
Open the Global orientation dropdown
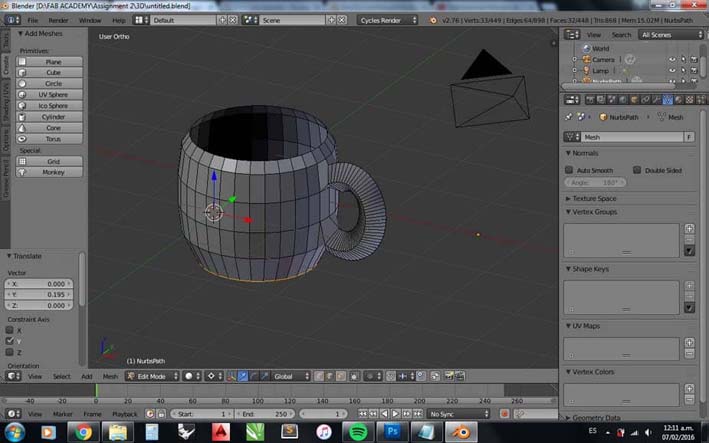(x=290, y=376)
